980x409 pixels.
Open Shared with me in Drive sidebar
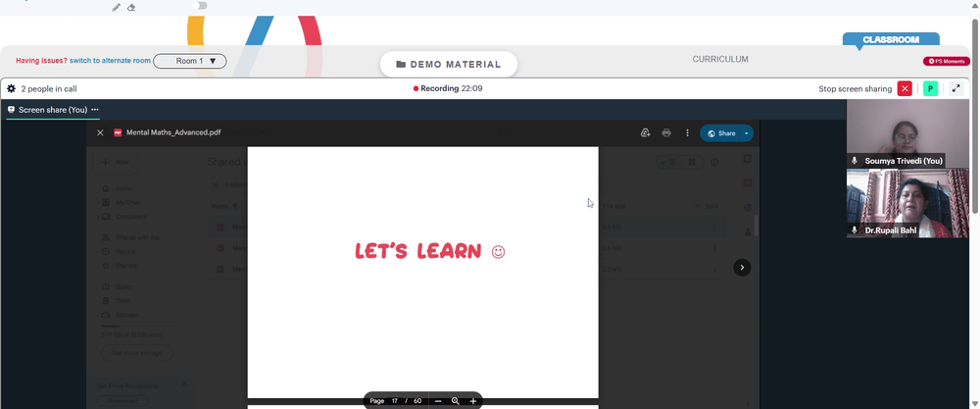(x=130, y=237)
